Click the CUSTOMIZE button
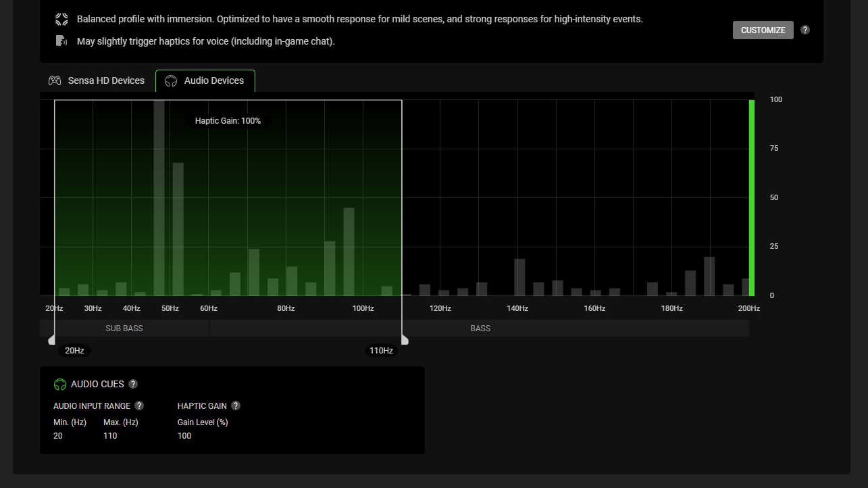 tap(763, 30)
